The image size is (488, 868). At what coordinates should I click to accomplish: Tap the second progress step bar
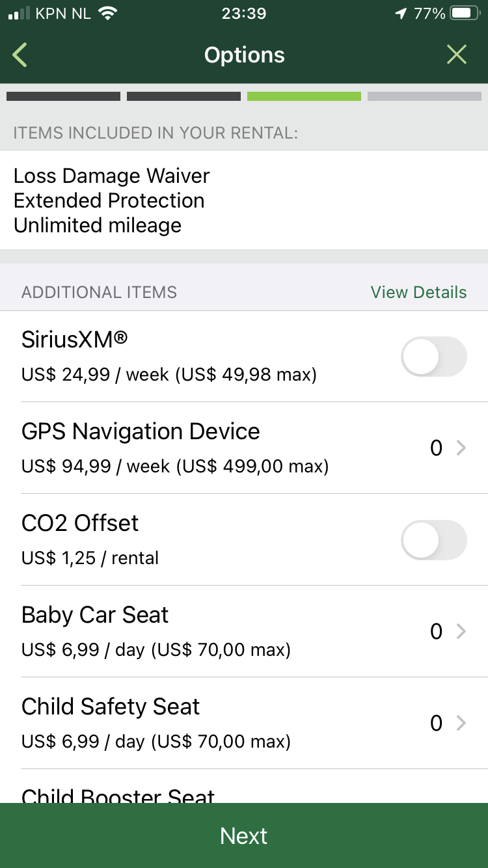(183, 96)
